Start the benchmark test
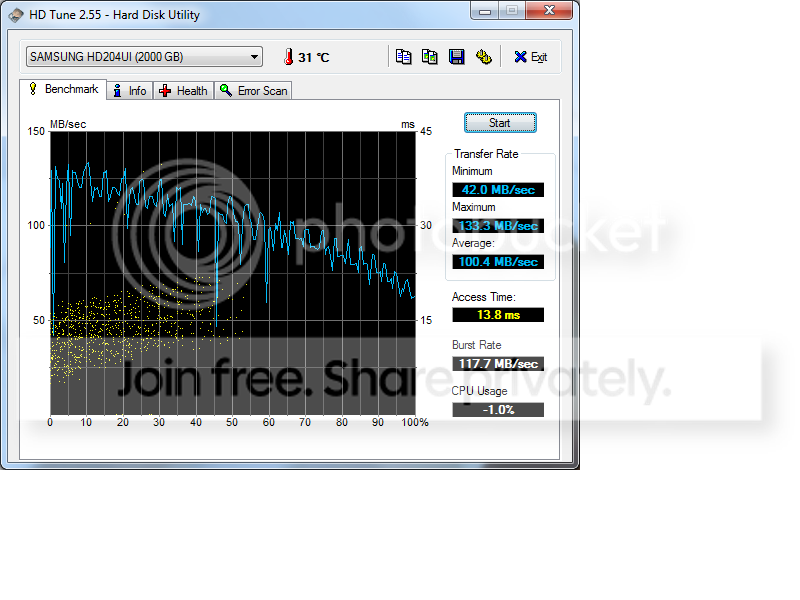800x600 pixels. 500,123
